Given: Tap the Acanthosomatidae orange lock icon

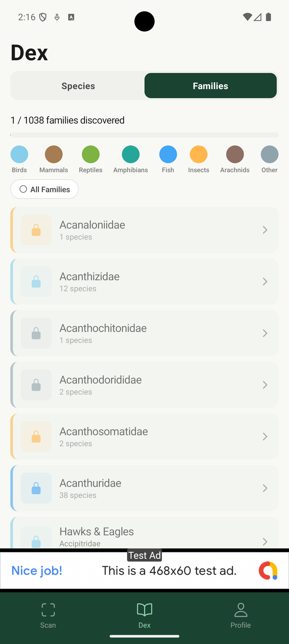Looking at the screenshot, I should (36, 436).
